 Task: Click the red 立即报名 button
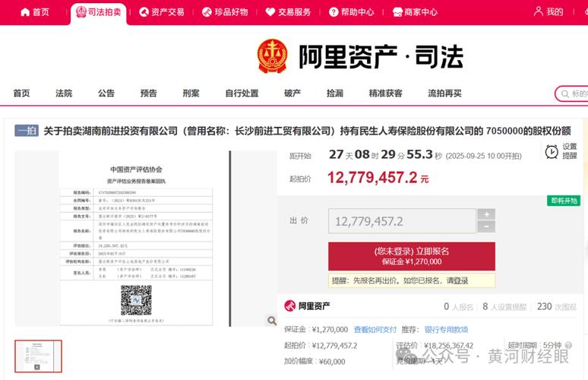coord(412,256)
